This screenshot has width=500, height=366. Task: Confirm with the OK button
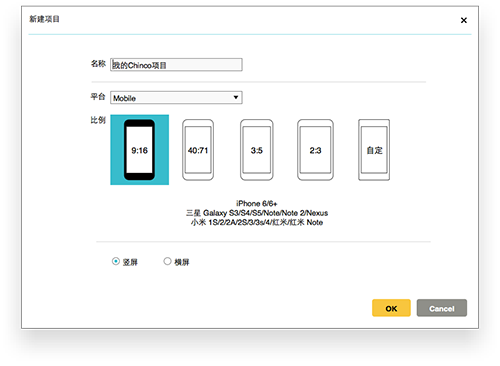(391, 308)
